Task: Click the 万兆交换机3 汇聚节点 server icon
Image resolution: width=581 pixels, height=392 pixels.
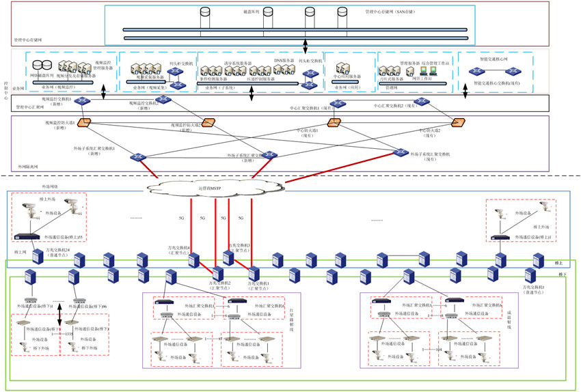Action: tap(228, 258)
